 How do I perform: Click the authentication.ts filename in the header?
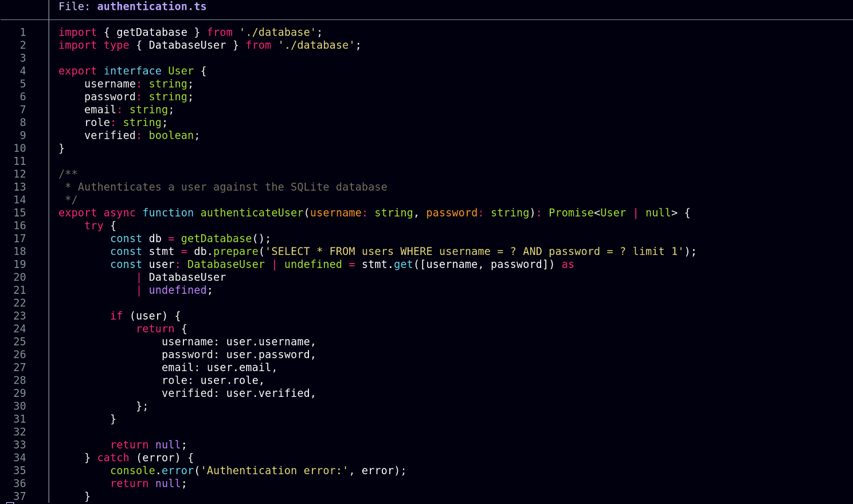pyautogui.click(x=151, y=7)
